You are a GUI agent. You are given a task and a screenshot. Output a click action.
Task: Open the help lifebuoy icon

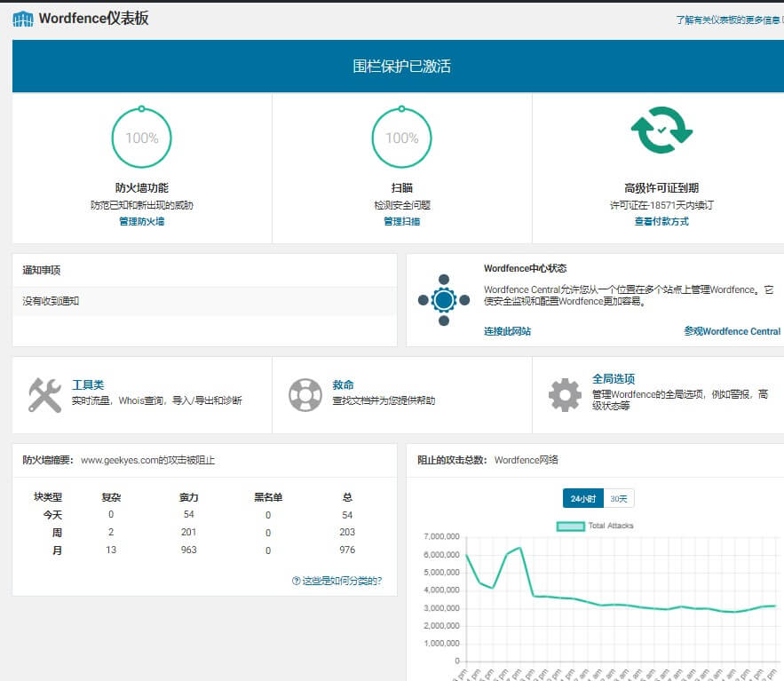305,395
